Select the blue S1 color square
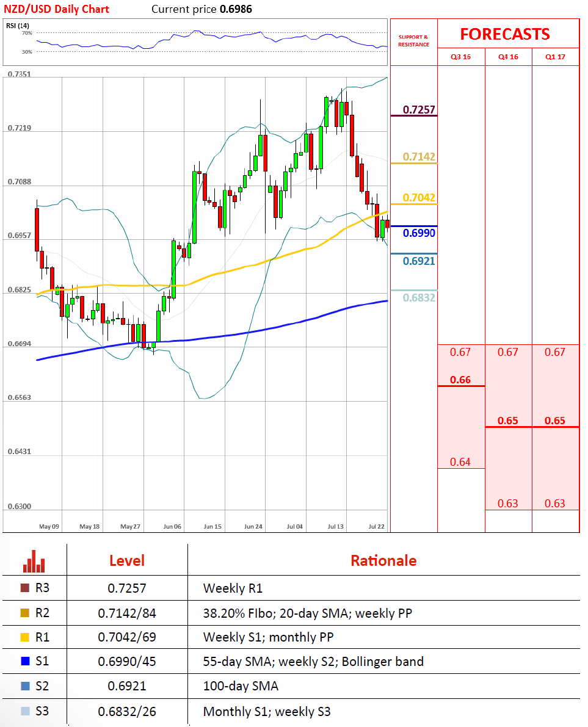This screenshot has height=727, width=588. (24, 662)
